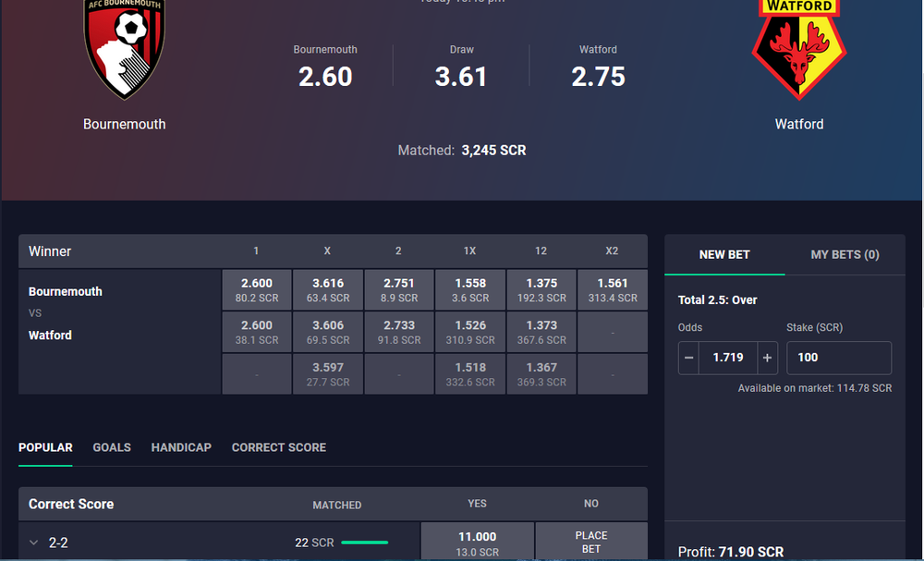
Task: Click the Watford club crest
Action: click(799, 50)
